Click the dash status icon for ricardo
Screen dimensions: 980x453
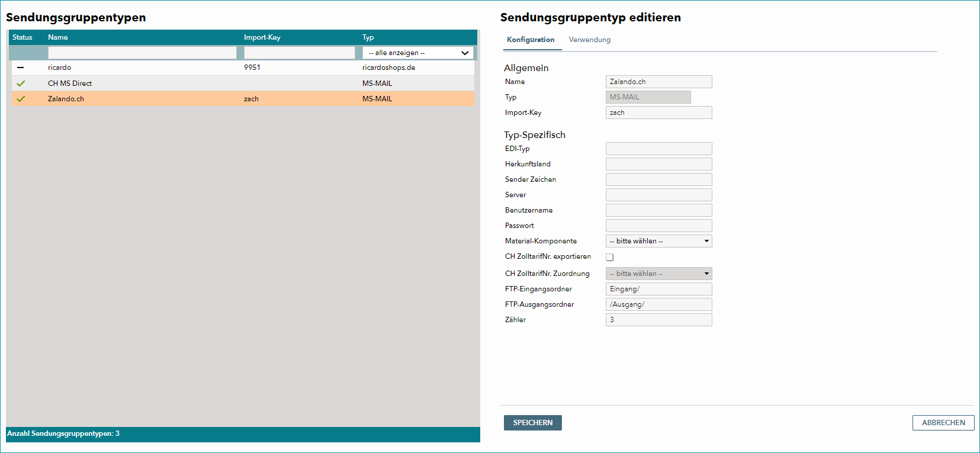(21, 68)
